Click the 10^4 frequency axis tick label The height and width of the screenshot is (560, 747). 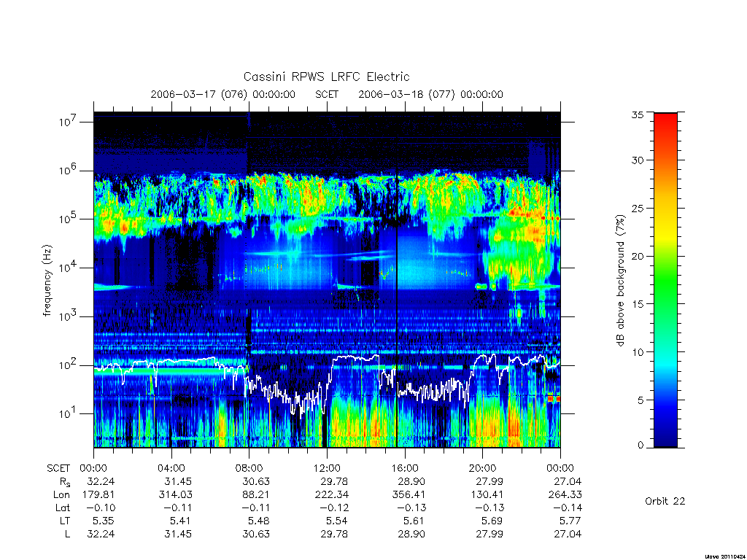coord(69,267)
